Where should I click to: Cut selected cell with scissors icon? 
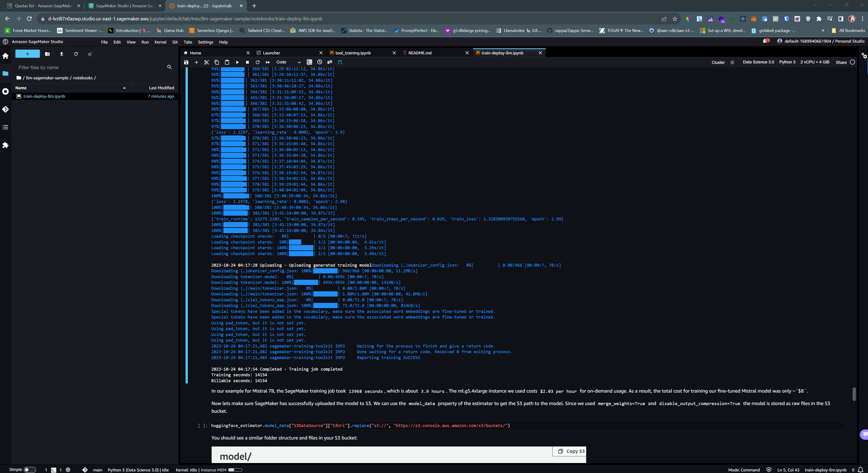[x=207, y=62]
